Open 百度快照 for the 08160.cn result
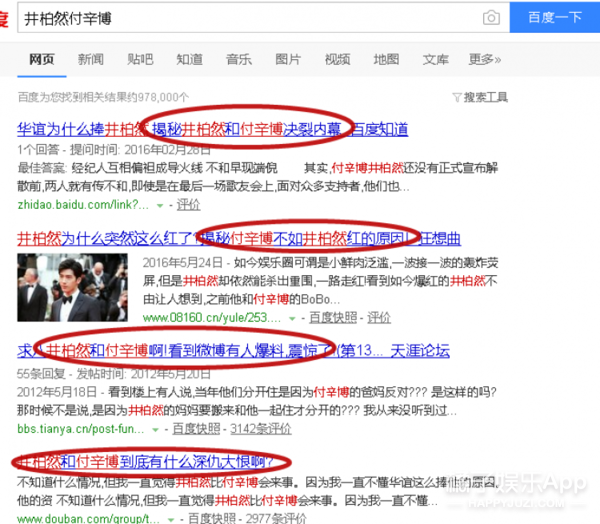 pos(333,317)
